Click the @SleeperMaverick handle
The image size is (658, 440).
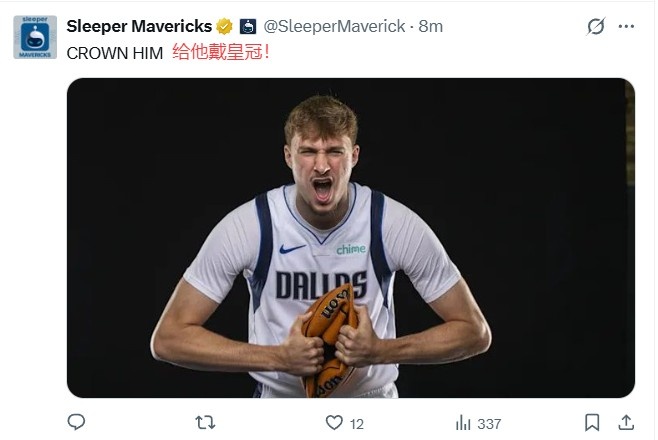point(335,26)
